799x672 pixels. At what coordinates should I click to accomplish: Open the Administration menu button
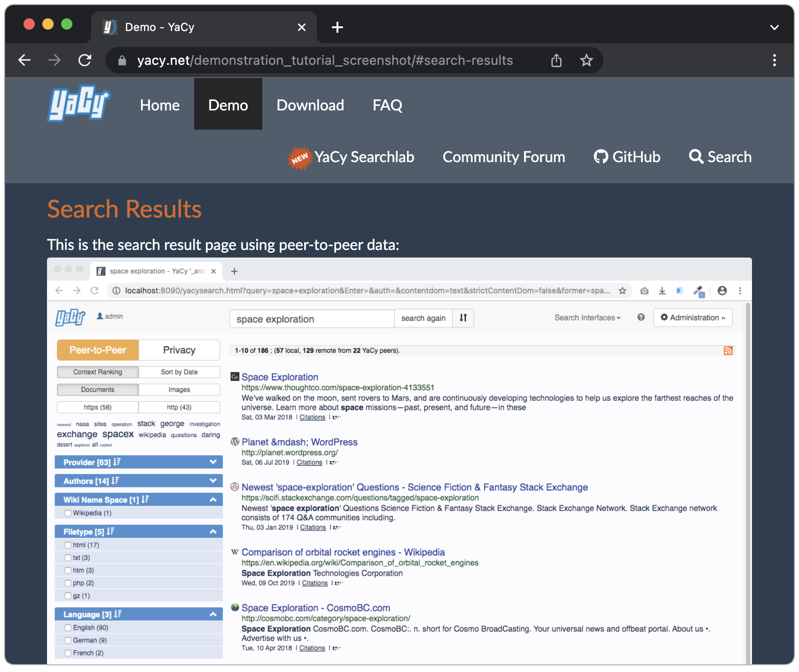click(x=693, y=318)
